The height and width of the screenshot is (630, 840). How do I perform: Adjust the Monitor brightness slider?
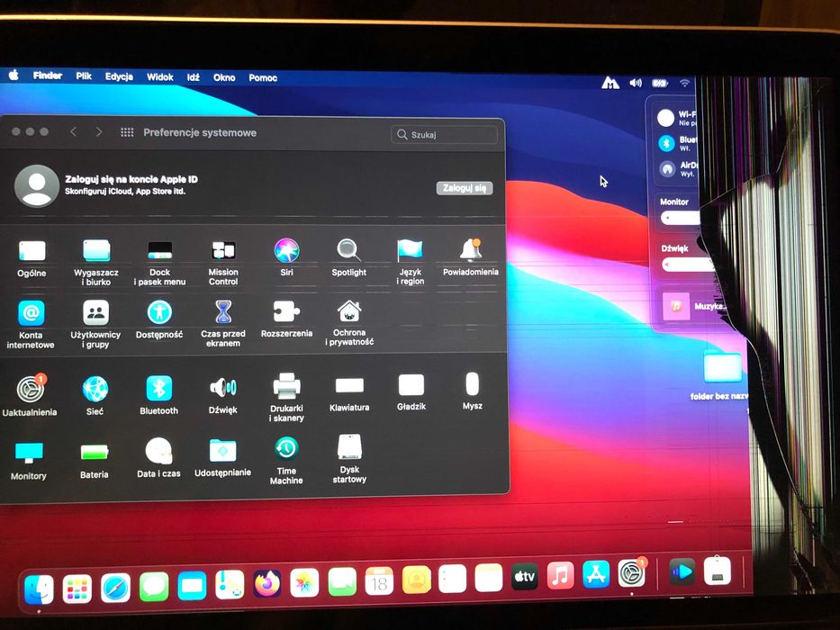pos(681,218)
